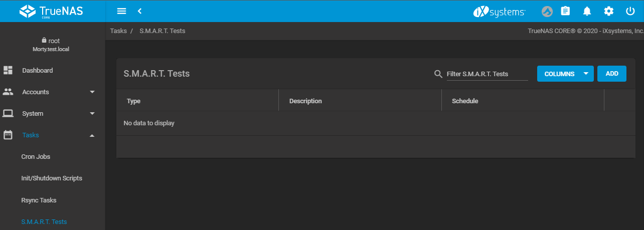Screen dimensions: 644x230
Task: Collapse sidebar with the left chevron
Action: [139, 11]
